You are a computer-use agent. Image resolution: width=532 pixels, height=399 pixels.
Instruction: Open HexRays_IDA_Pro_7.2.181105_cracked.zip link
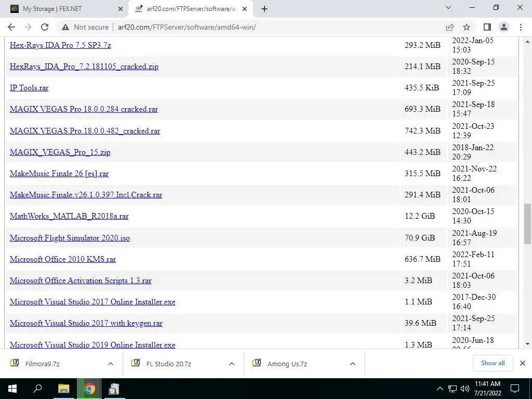pos(84,66)
